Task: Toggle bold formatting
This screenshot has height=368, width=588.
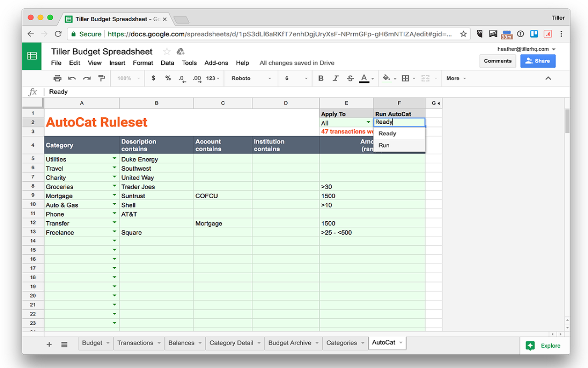Action: click(x=321, y=78)
